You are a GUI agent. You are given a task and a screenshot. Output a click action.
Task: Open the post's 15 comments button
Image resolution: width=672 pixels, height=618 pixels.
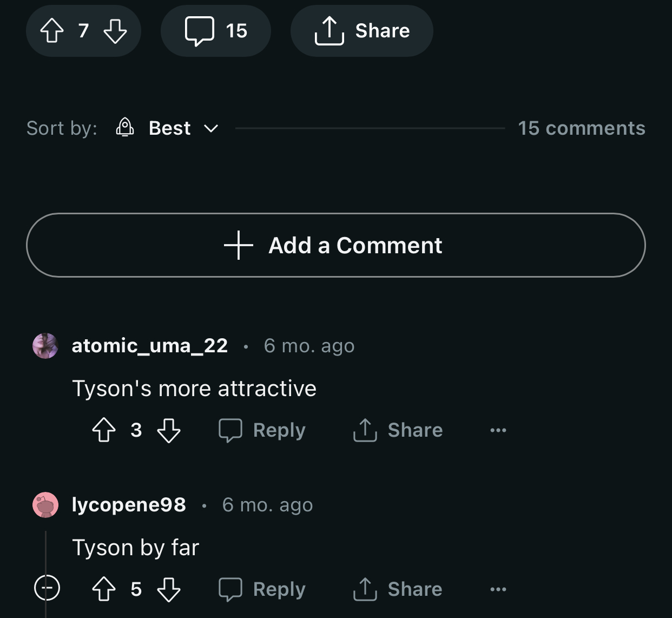216,31
